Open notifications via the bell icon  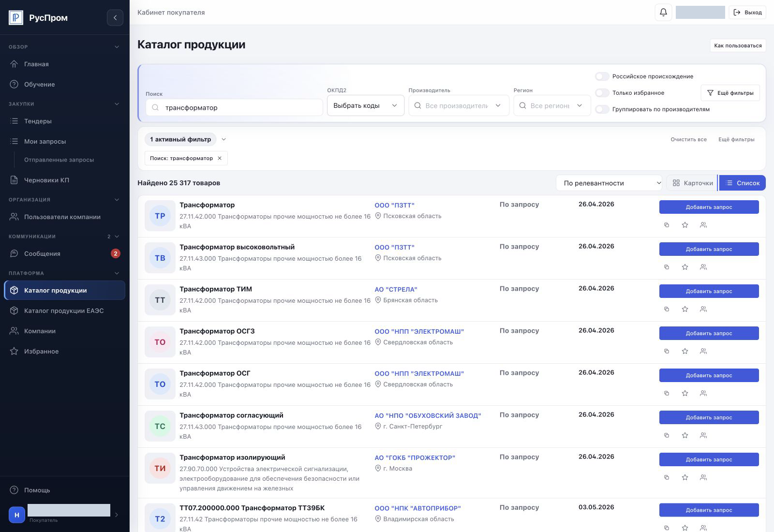click(663, 13)
